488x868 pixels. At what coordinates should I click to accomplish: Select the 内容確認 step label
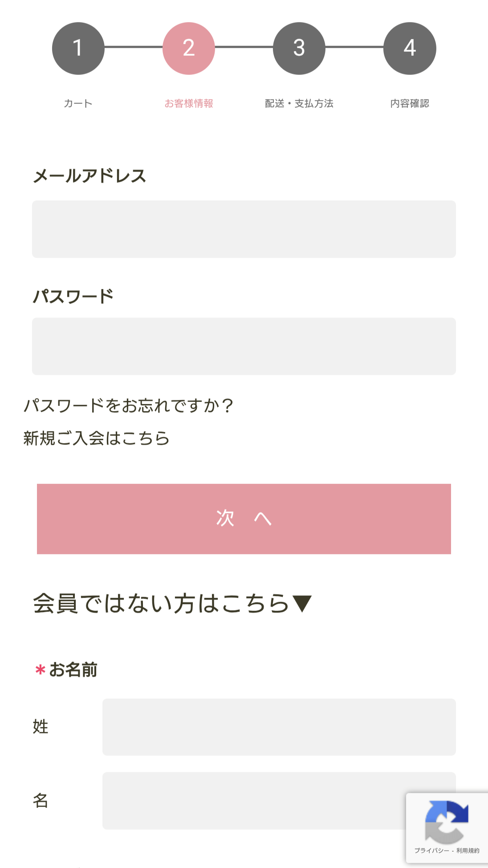409,103
